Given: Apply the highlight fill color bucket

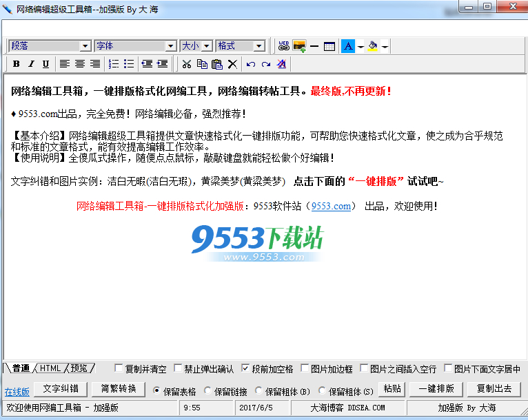Looking at the screenshot, I should [x=372, y=46].
